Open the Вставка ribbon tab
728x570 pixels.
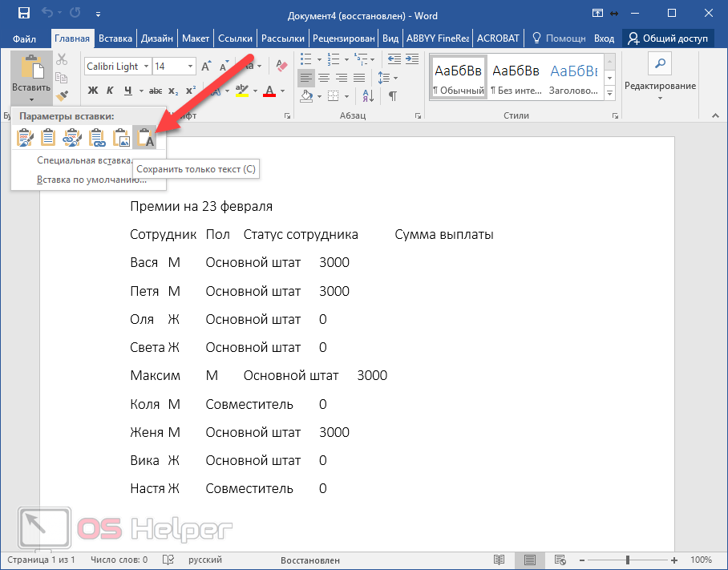click(x=115, y=38)
